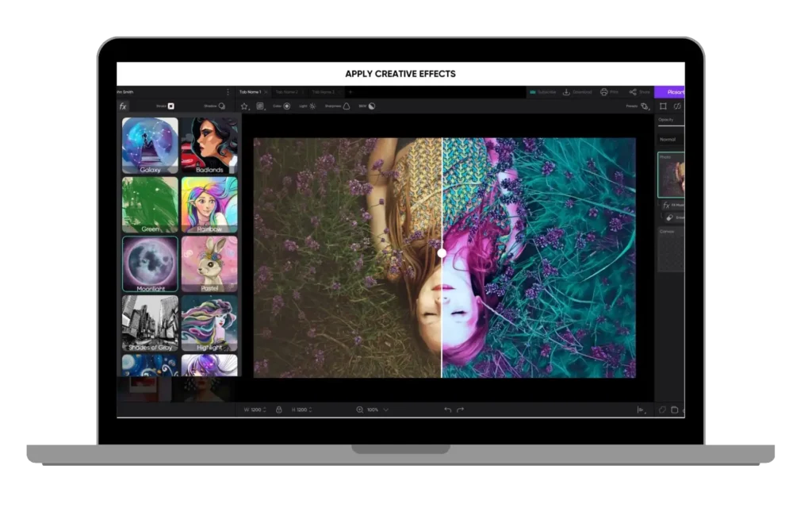Viewport: 812px width, 508px height.
Task: Open the texture square tool dropdown
Action: pos(260,106)
